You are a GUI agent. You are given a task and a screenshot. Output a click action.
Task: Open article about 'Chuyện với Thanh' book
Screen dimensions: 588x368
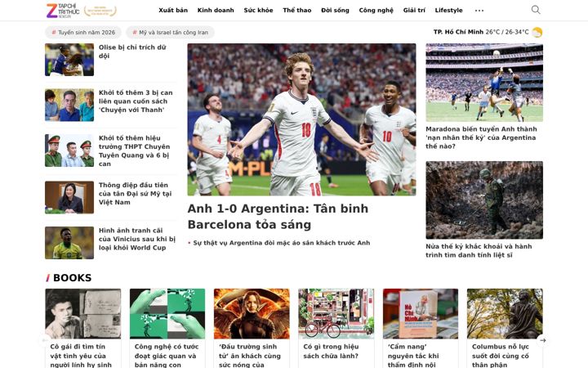click(x=136, y=101)
